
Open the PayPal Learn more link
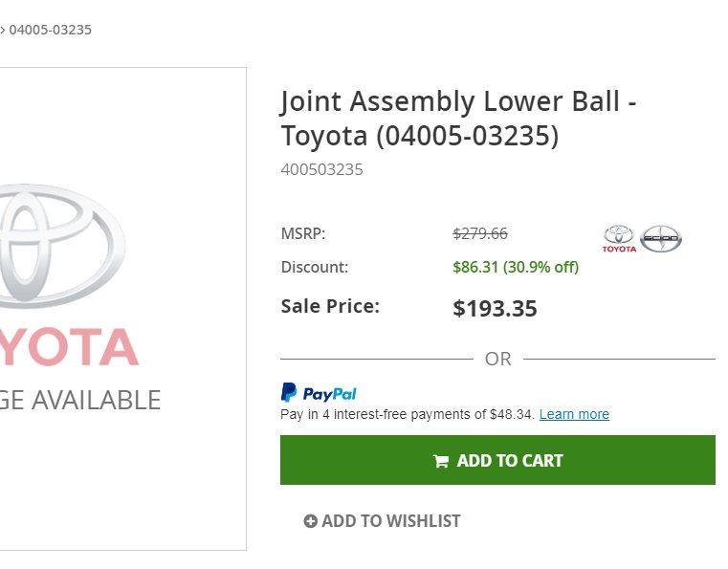pyautogui.click(x=574, y=414)
